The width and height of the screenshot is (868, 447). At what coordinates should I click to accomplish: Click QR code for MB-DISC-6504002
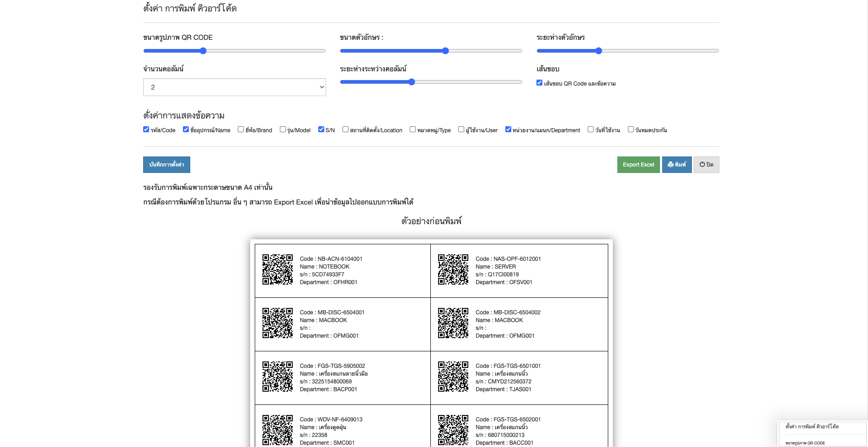453,323
